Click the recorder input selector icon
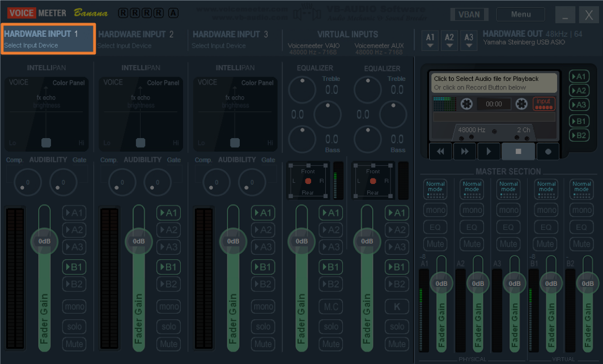603x364 pixels. [544, 104]
